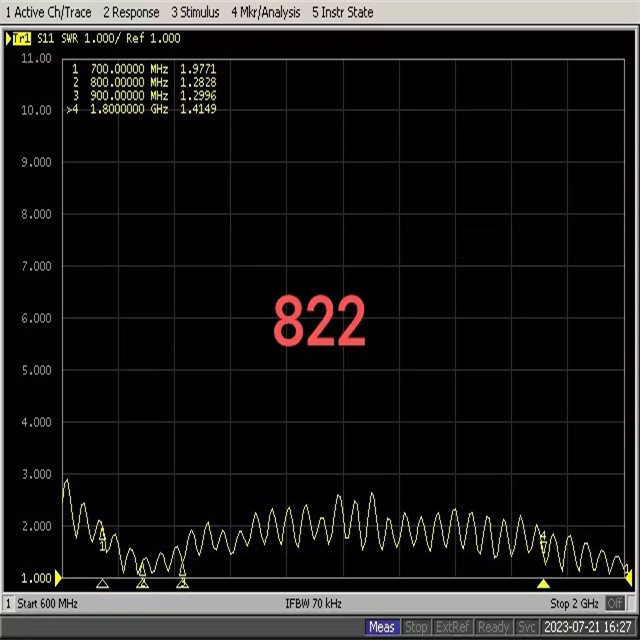Select the Tr1 trace label
The width and height of the screenshot is (640, 640).
tap(21, 39)
